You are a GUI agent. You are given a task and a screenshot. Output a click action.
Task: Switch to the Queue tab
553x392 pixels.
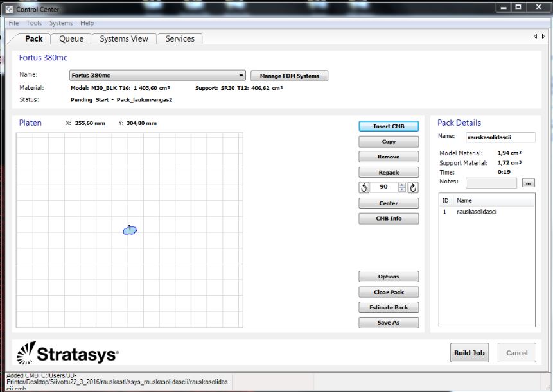(71, 38)
